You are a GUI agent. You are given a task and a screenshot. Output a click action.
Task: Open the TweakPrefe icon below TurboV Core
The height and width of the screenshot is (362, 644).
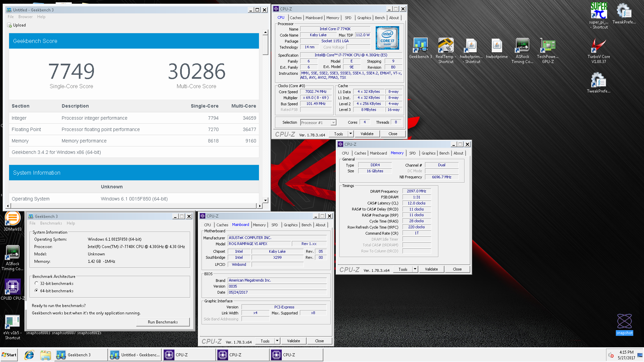599,83
